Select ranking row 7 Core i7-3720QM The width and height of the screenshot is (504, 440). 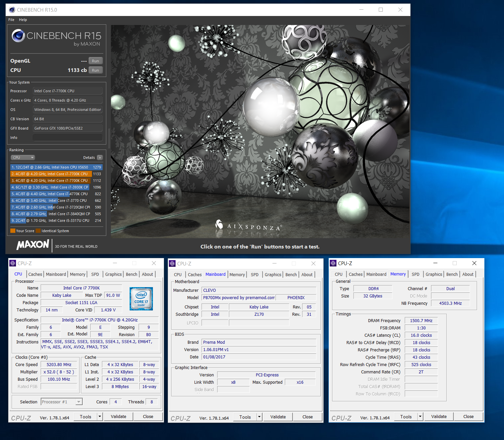coord(56,207)
